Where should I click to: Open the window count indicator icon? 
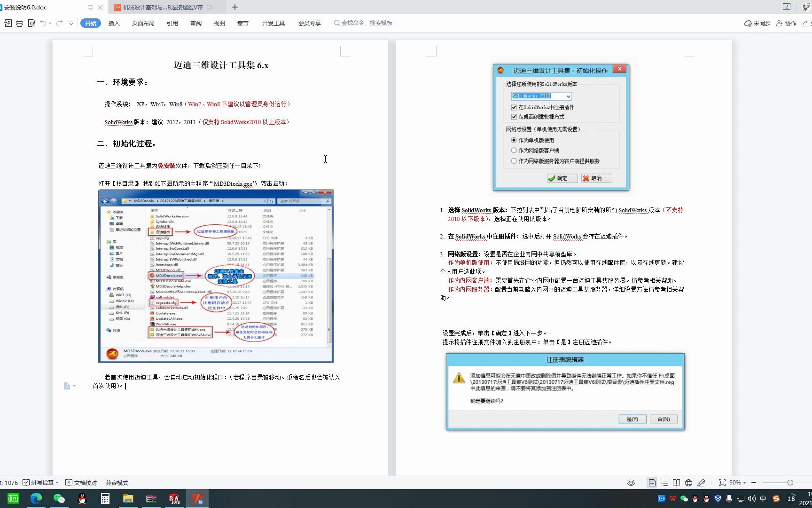coord(788,7)
